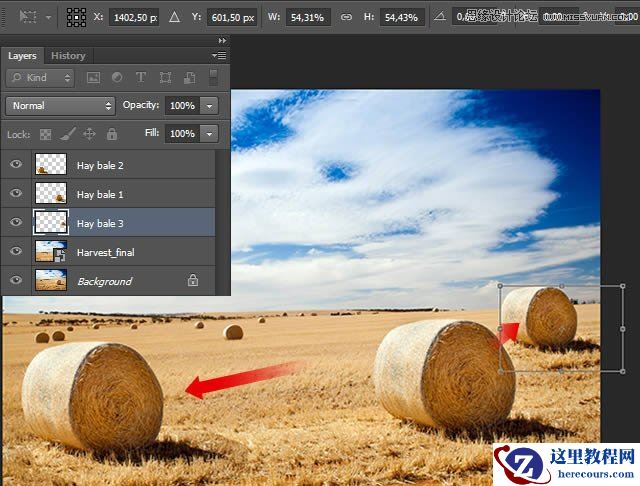Click the Y position field
This screenshot has width=640, height=486.
coord(232,18)
